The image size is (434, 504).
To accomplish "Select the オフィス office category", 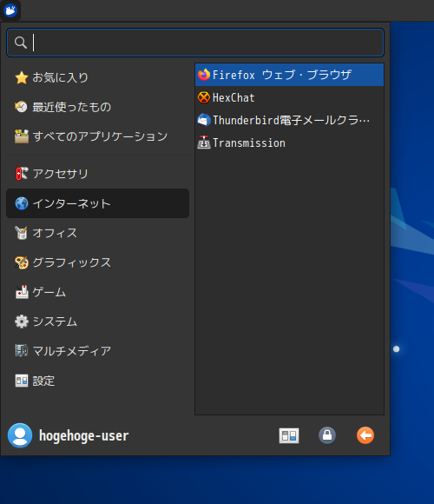I will point(97,233).
